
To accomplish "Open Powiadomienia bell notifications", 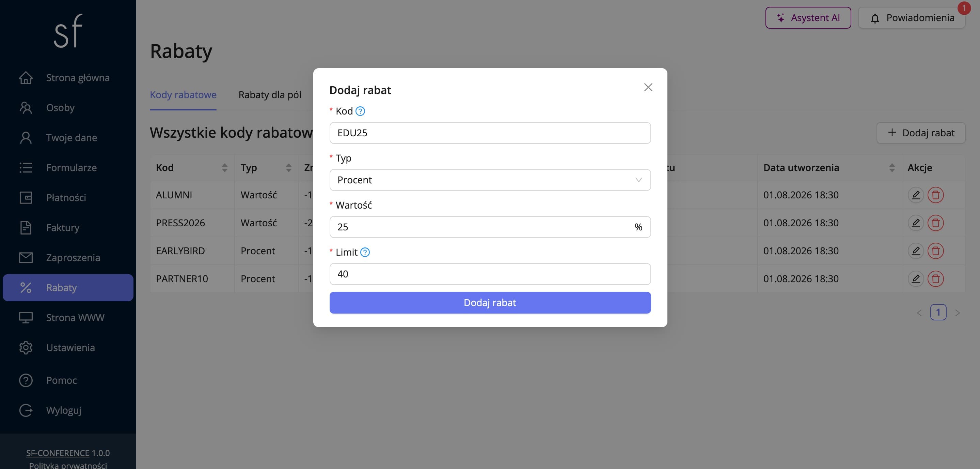I will tap(912, 18).
